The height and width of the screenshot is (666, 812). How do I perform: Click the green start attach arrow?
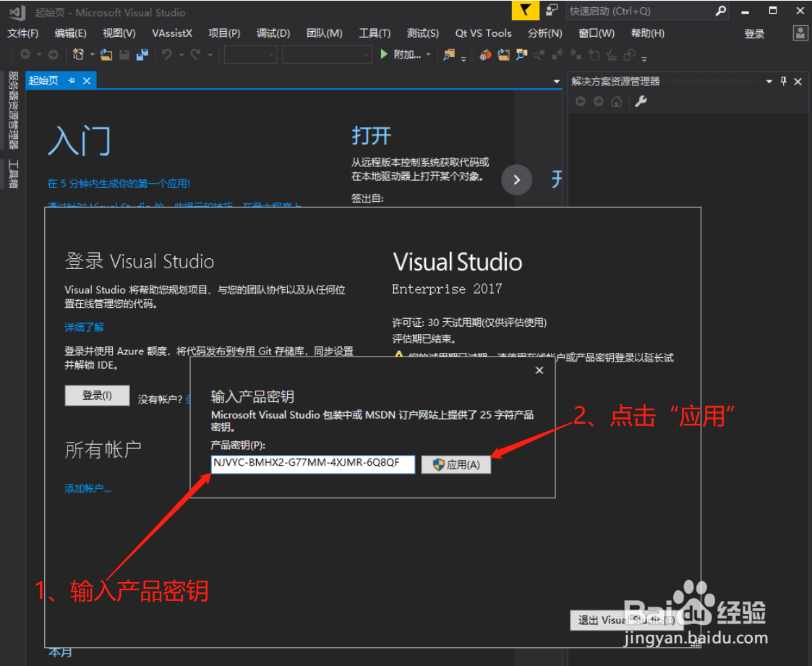(x=384, y=54)
